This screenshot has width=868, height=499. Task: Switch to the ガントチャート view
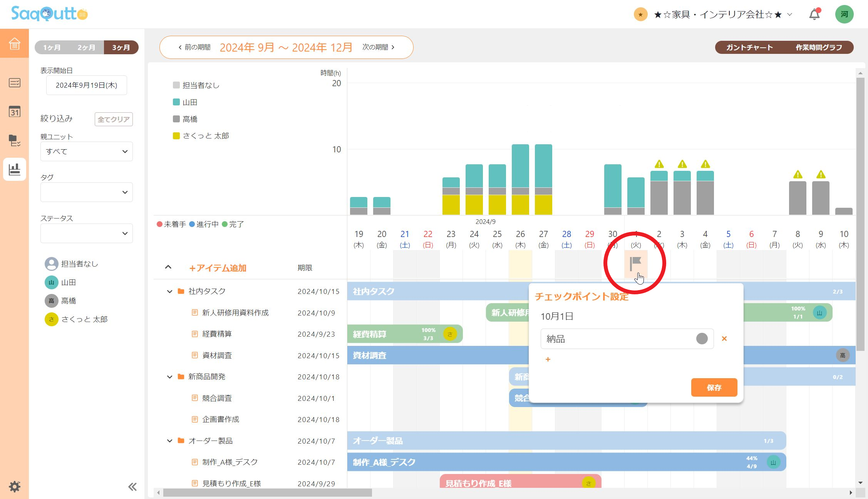[749, 47]
